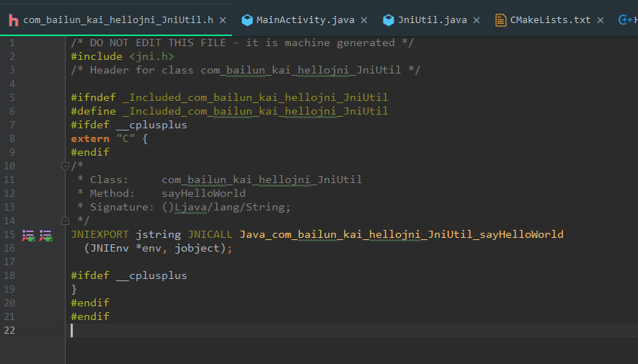The width and height of the screenshot is (638, 364).
Task: Open the MainActivity.java tab
Action: [x=305, y=20]
